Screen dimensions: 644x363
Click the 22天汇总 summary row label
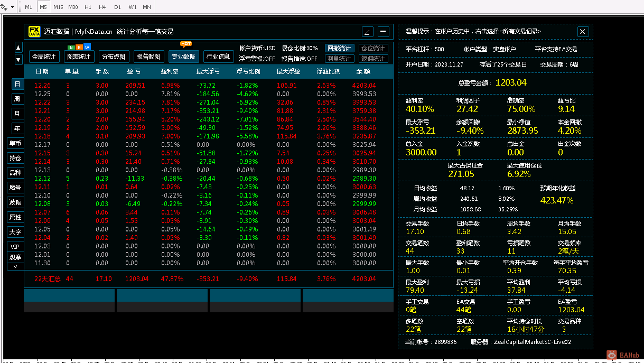tap(48, 278)
